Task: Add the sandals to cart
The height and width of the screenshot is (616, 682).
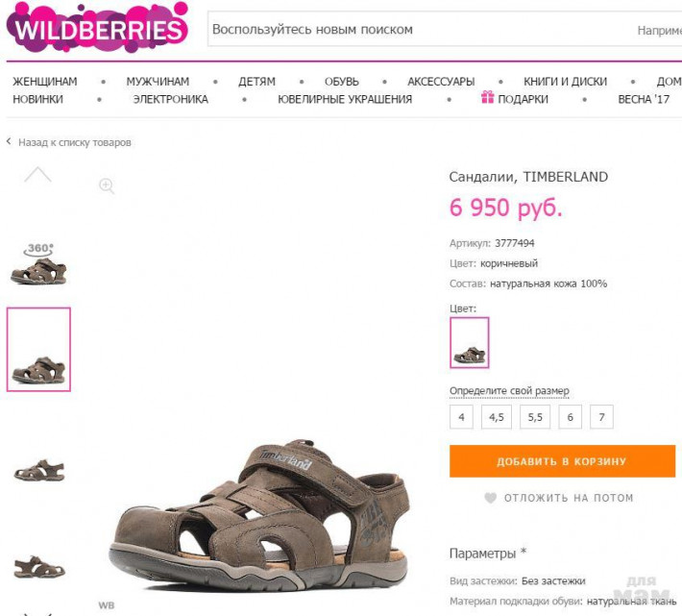Action: click(x=562, y=461)
